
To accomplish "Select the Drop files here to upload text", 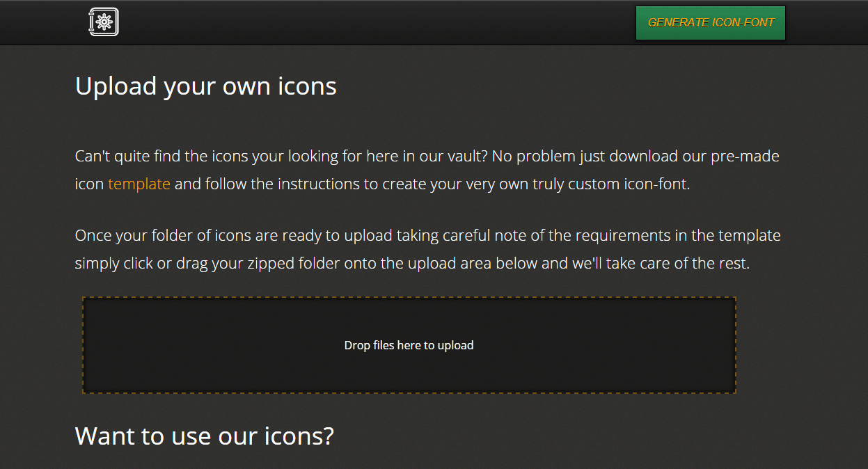I will [x=409, y=344].
